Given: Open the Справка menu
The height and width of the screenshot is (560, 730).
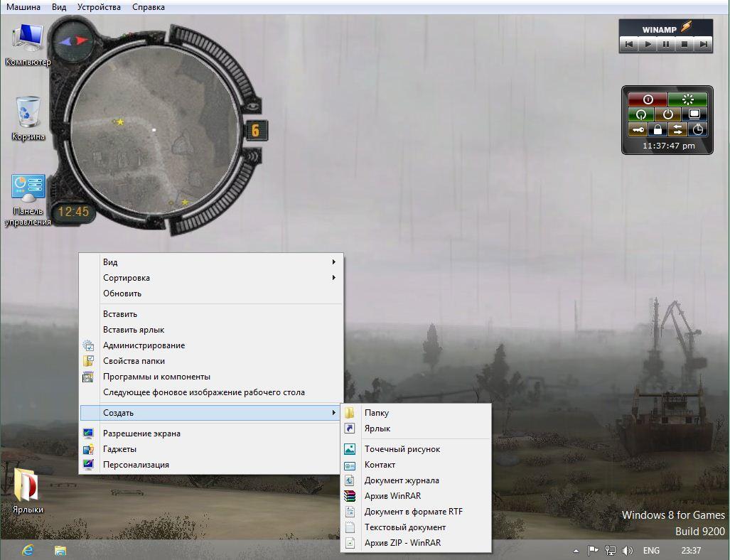Looking at the screenshot, I should tap(148, 7).
